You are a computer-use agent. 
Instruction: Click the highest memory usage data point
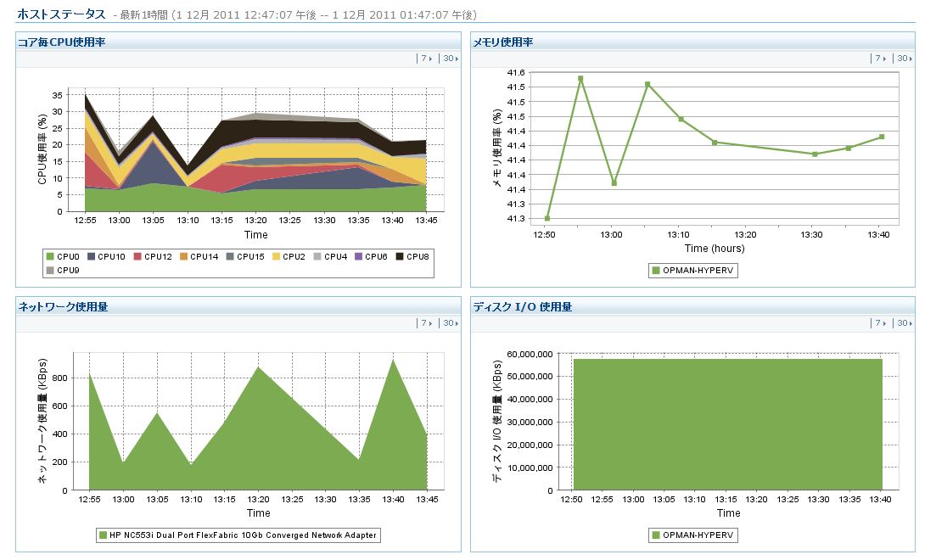tap(580, 78)
